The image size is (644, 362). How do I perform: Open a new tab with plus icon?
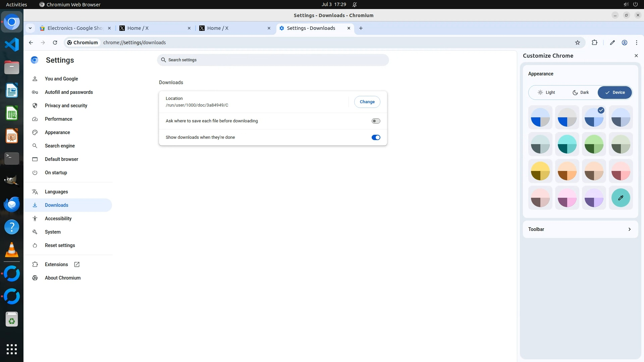361,28
